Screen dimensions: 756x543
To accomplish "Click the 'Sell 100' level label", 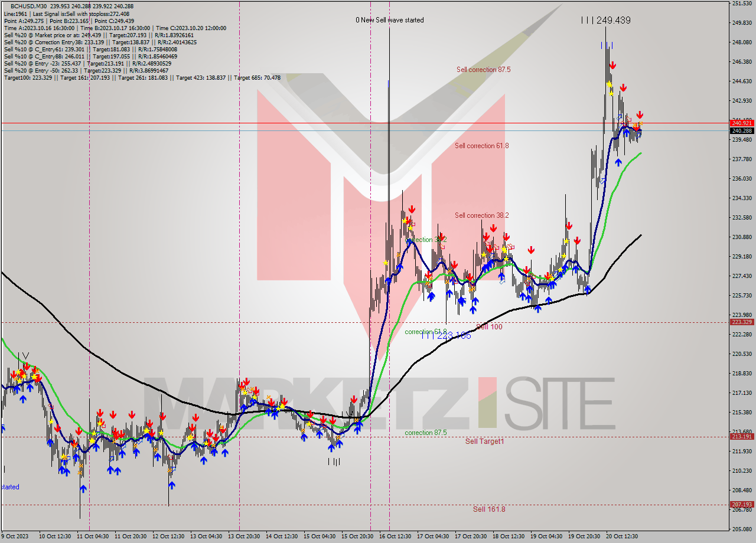I will coord(489,326).
